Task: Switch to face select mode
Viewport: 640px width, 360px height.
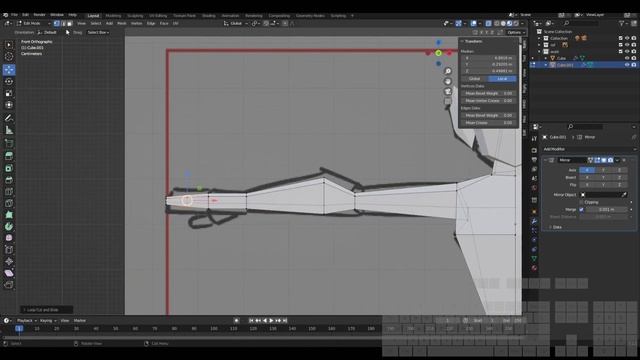Action: tap(70, 23)
